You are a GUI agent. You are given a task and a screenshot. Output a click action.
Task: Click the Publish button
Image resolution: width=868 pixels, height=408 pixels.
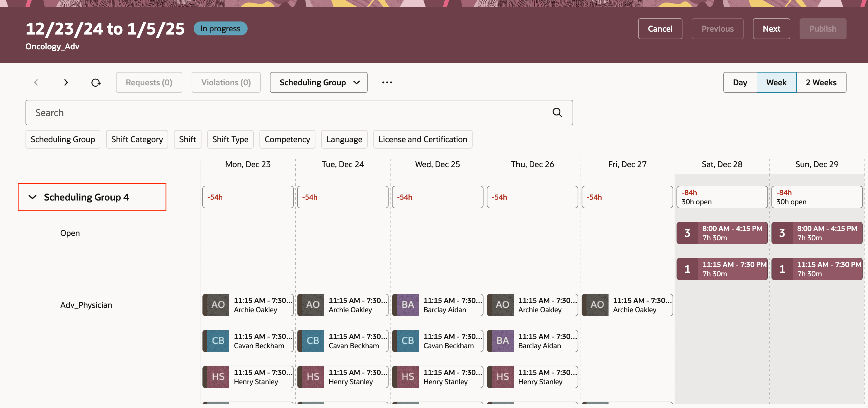coord(822,29)
